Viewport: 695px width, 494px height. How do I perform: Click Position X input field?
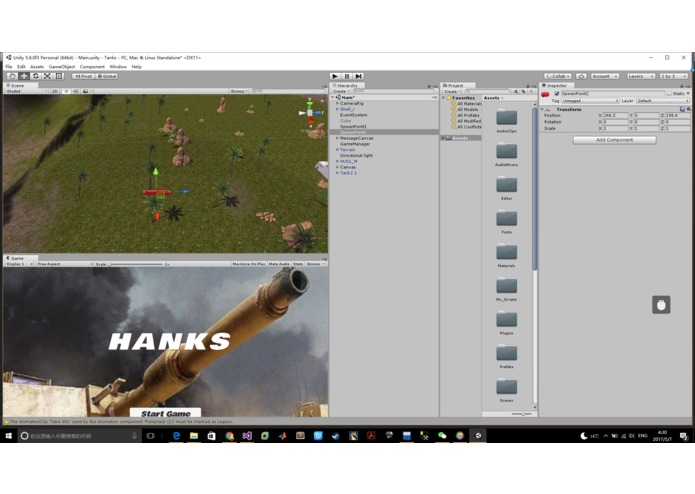coord(615,115)
